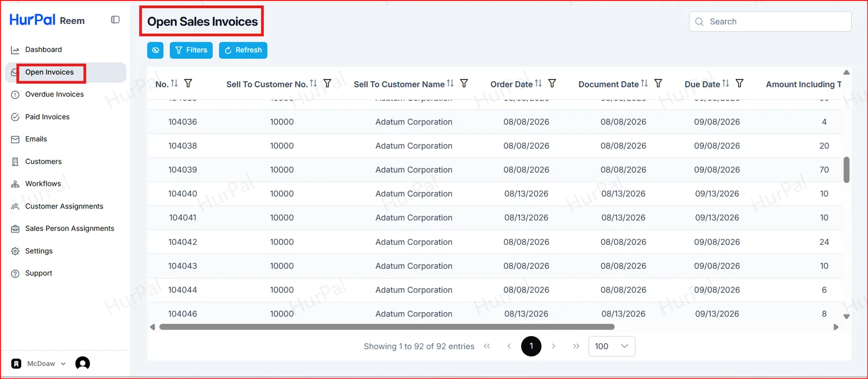Viewport: 868px width, 379px height.
Task: Click the scroll down arrow
Action: pyautogui.click(x=846, y=317)
